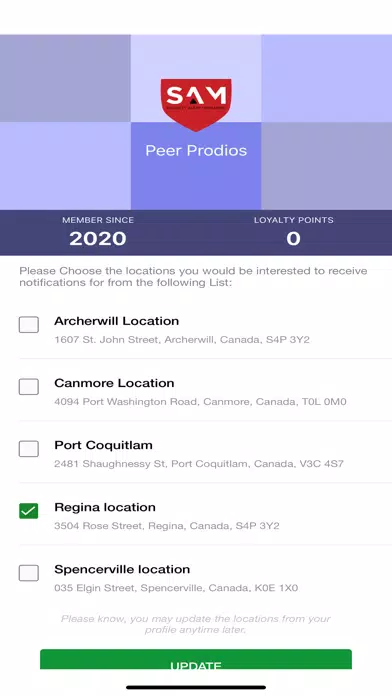Check the Archerwill Location checkbox

point(28,324)
